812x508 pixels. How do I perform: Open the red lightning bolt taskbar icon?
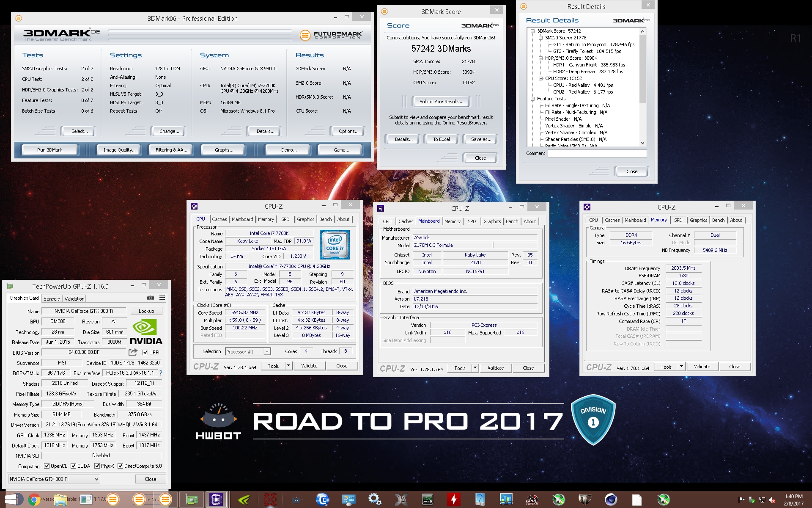[x=454, y=500]
